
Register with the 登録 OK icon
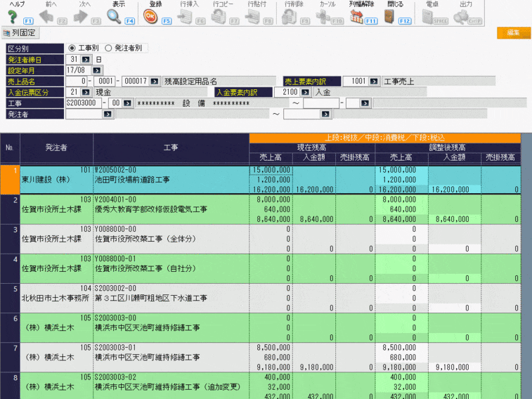point(150,17)
